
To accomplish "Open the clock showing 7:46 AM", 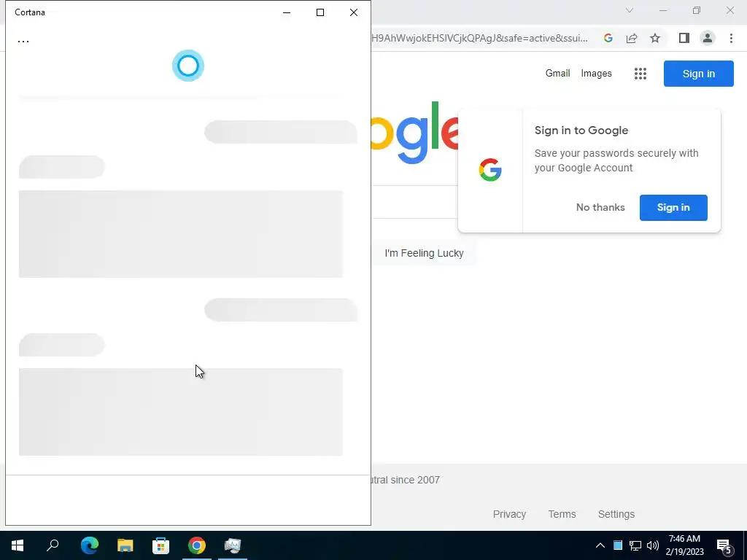I will click(684, 545).
